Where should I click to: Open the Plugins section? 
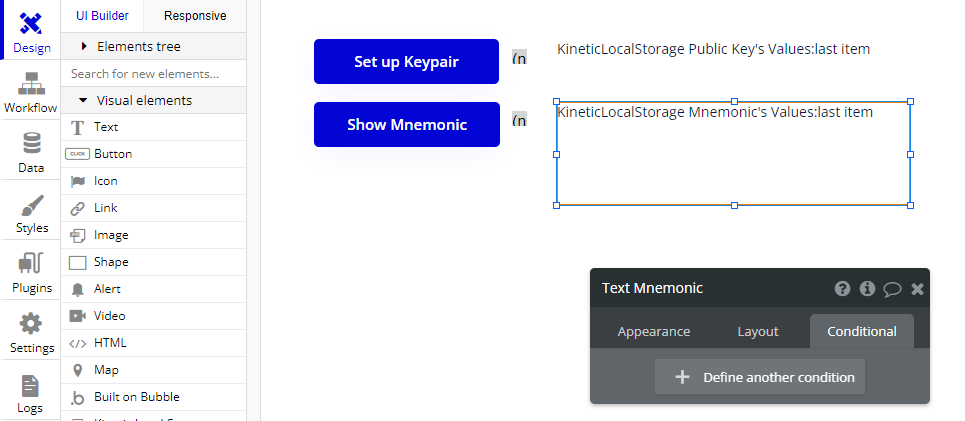pos(30,272)
